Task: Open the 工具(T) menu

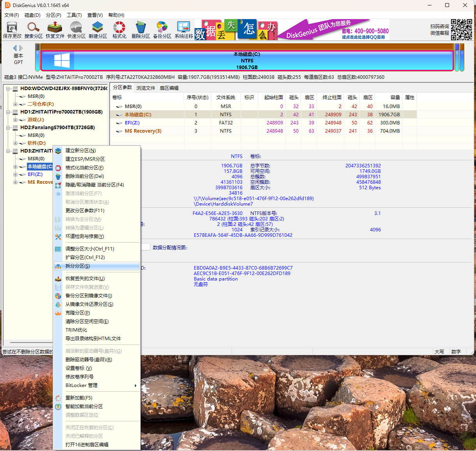Action: pyautogui.click(x=74, y=15)
